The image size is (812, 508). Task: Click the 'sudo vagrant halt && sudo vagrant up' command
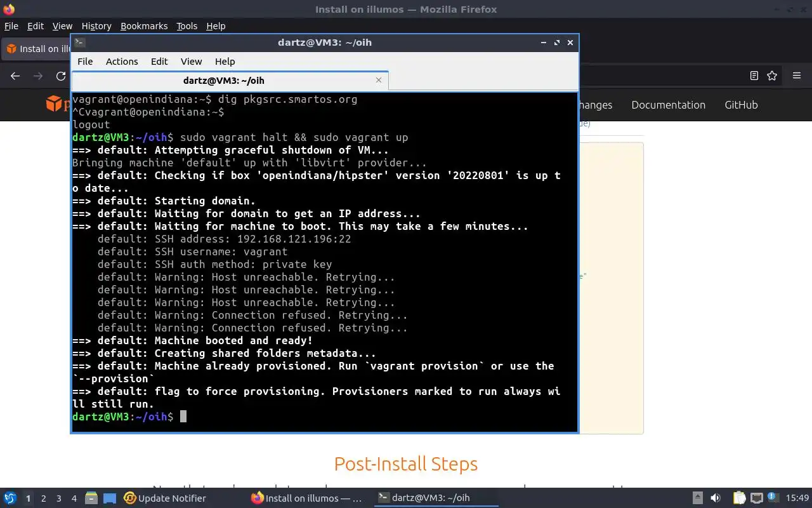(294, 137)
